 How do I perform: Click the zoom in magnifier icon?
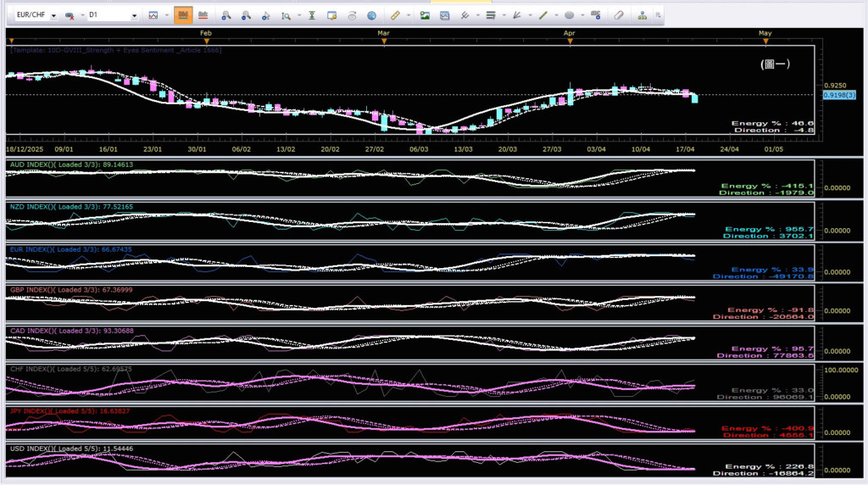(225, 15)
